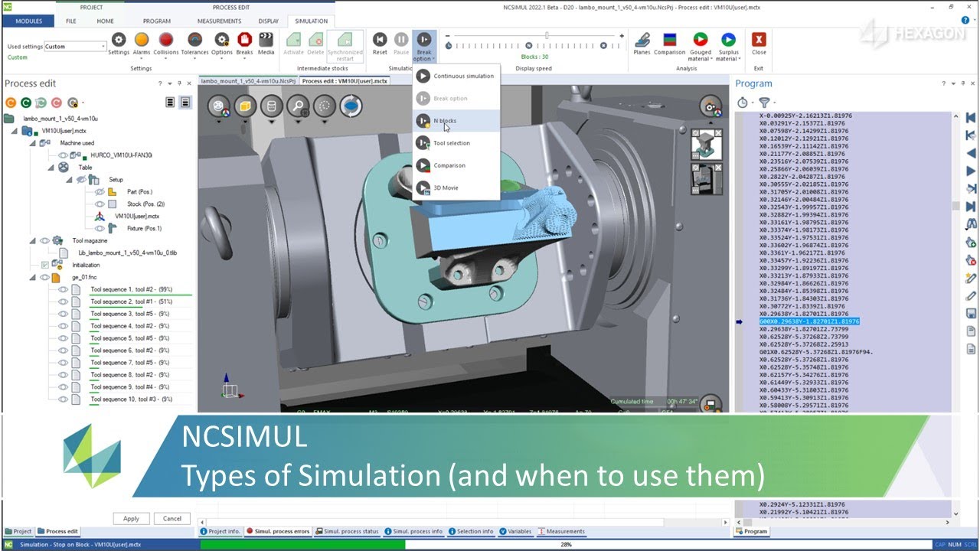
Task: Toggle visibility of Stock (Pos. (2))
Action: (x=100, y=204)
